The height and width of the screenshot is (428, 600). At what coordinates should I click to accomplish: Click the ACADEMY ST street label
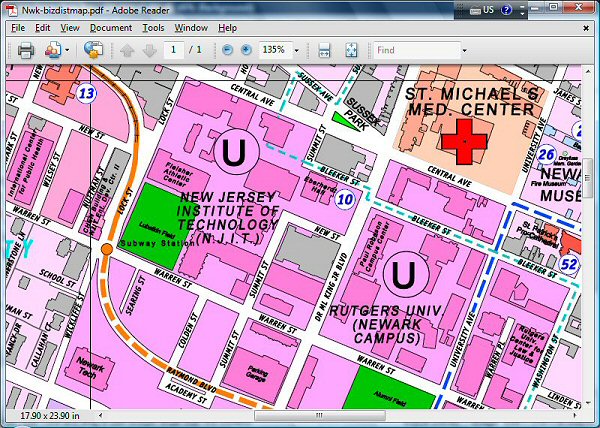pyautogui.click(x=186, y=394)
